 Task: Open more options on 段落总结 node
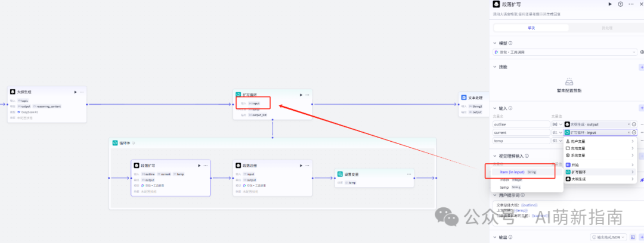pyautogui.click(x=307, y=166)
